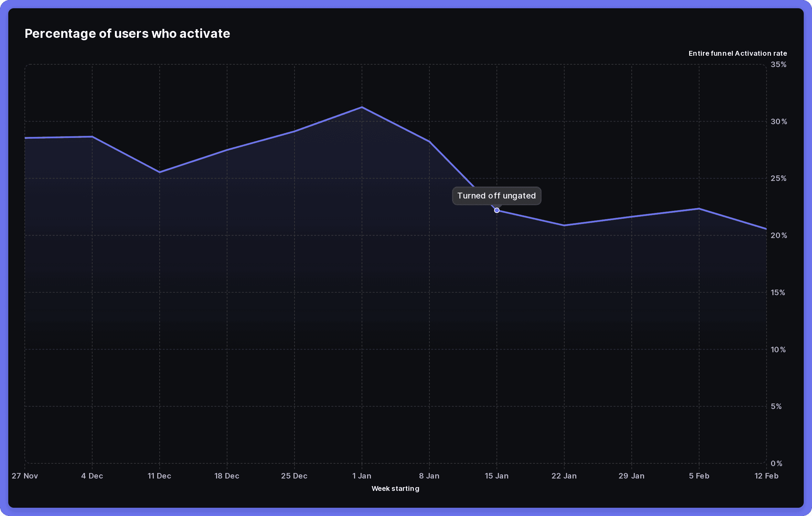Click the 0% y-axis label
Screen dimensions: 812x516
pos(777,463)
